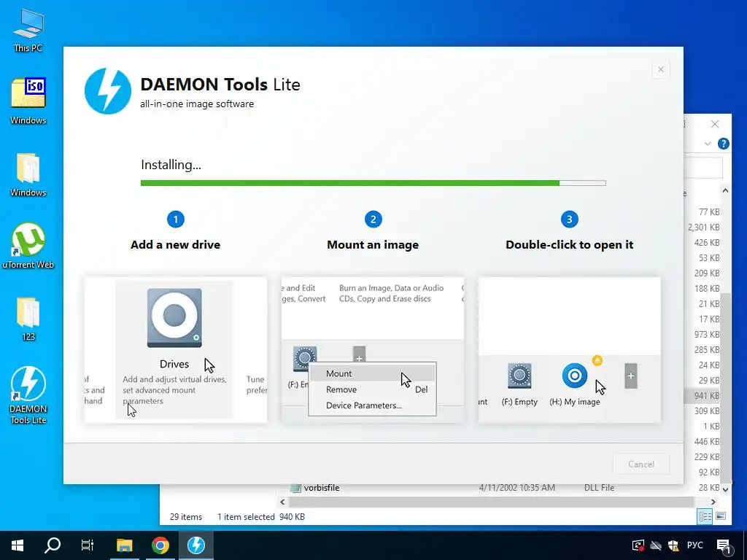Screen dimensions: 747x560
Task: Click the Cancel button
Action: [640, 464]
